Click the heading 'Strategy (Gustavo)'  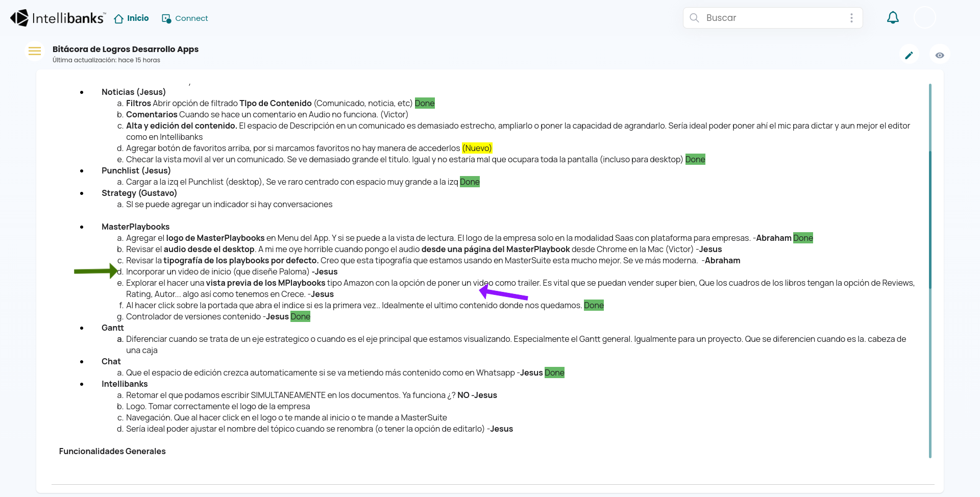point(139,193)
